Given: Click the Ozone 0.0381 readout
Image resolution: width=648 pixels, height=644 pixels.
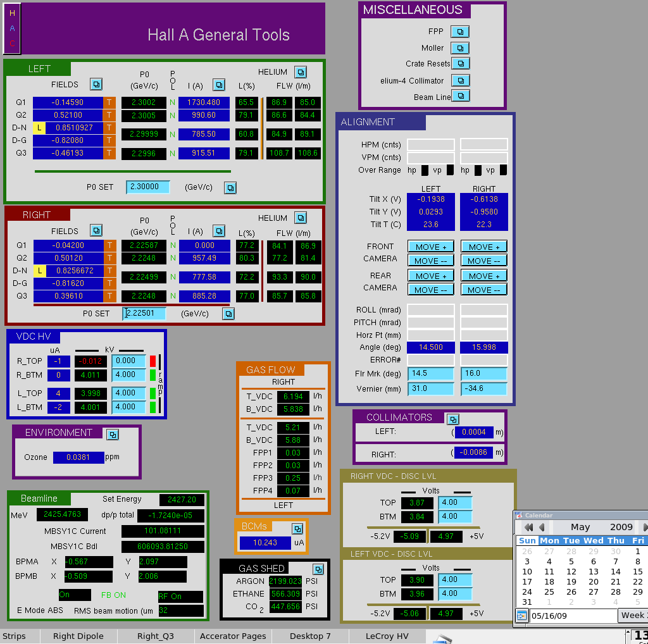Looking at the screenshot, I should click(78, 458).
